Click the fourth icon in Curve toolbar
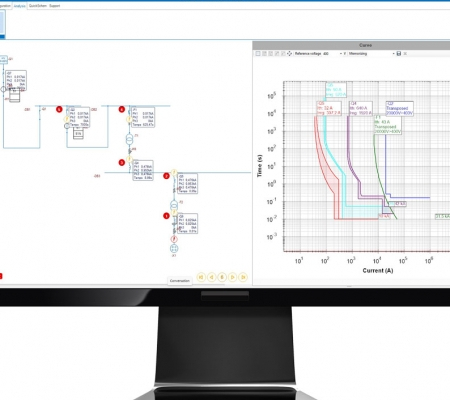This screenshot has height=400, width=450. point(277,54)
